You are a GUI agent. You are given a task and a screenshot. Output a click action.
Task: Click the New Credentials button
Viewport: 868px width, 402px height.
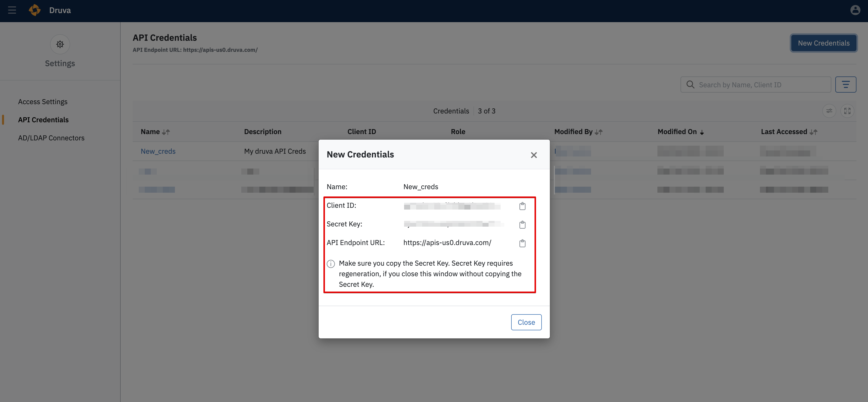[824, 43]
